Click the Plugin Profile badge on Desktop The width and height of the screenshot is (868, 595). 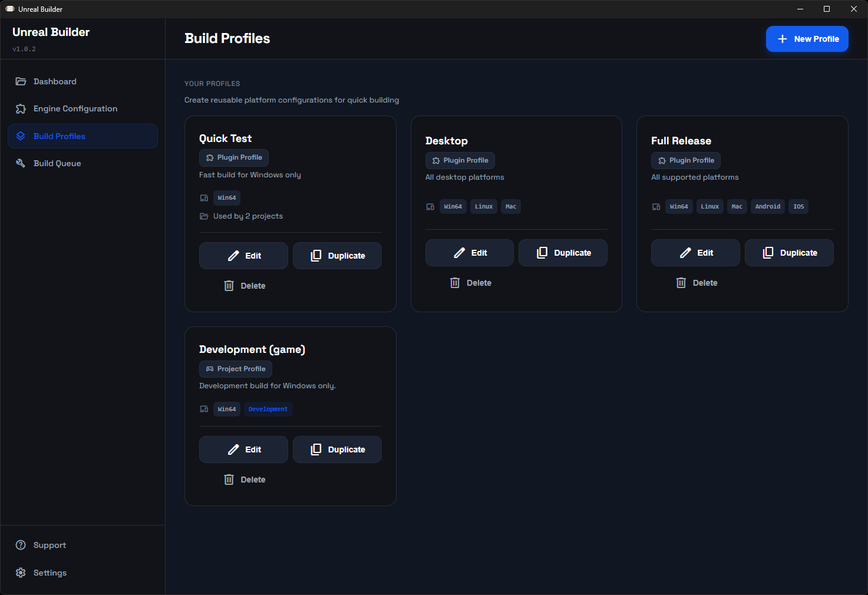[460, 160]
